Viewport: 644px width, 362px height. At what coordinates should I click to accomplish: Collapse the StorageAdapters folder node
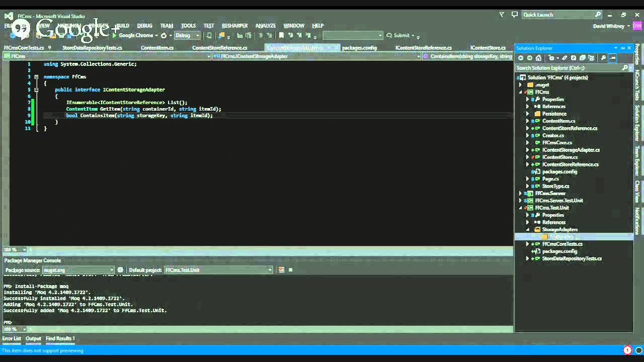click(527, 229)
